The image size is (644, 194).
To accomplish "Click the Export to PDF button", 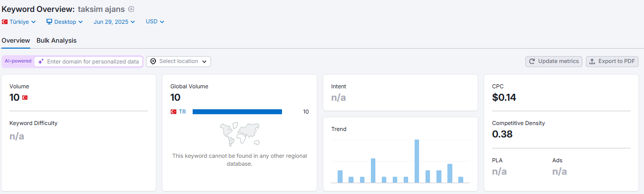I will pyautogui.click(x=612, y=62).
